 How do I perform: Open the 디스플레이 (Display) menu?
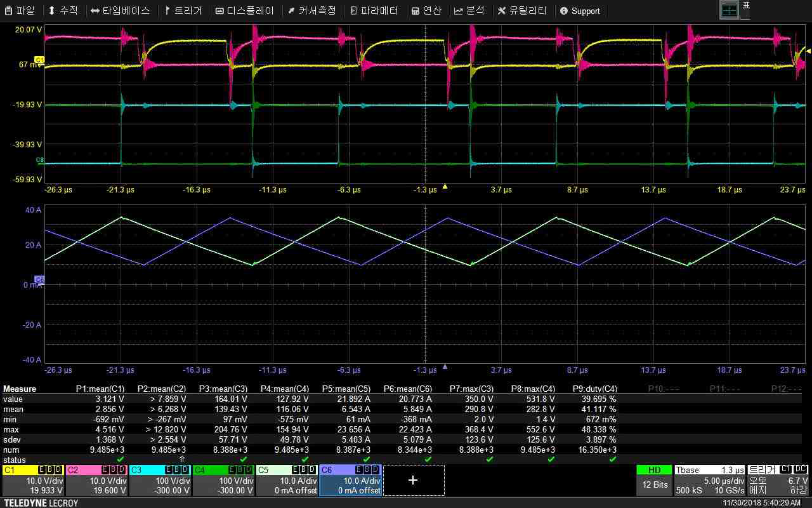click(x=245, y=11)
